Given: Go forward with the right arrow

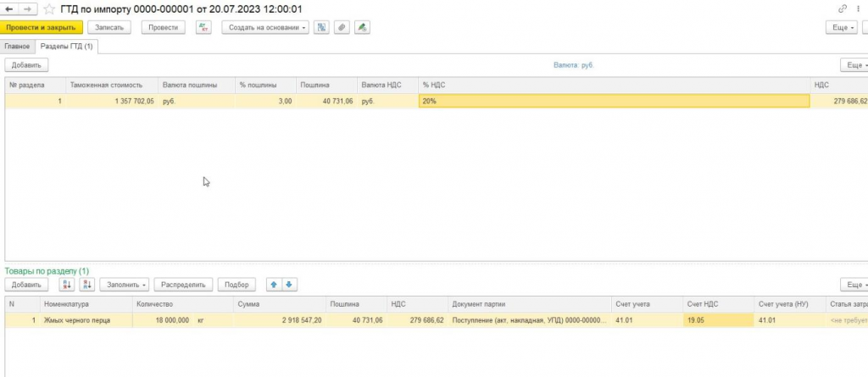Looking at the screenshot, I should [x=28, y=9].
